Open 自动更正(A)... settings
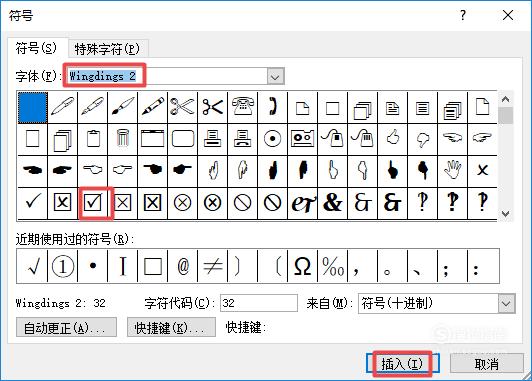This screenshot has width=532, height=381. [66, 327]
